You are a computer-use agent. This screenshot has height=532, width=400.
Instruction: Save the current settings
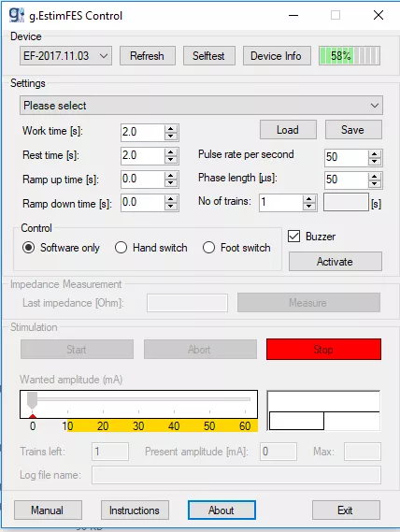[353, 130]
